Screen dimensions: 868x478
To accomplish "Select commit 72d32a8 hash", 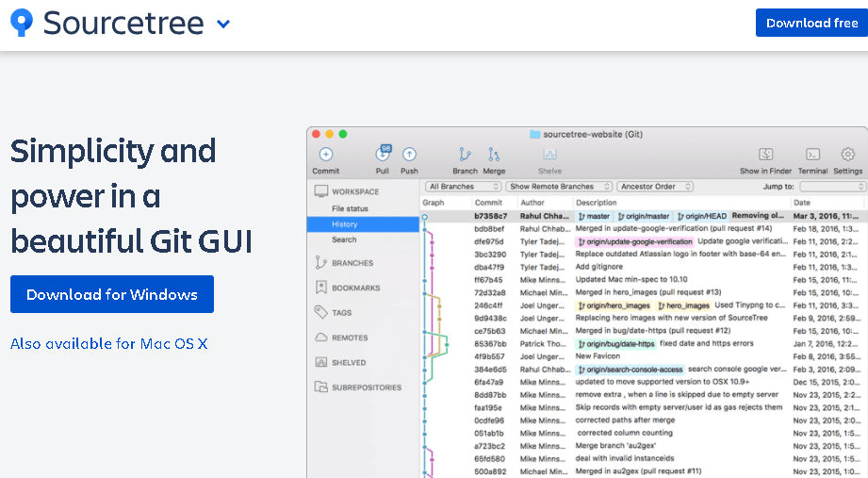I will click(490, 292).
